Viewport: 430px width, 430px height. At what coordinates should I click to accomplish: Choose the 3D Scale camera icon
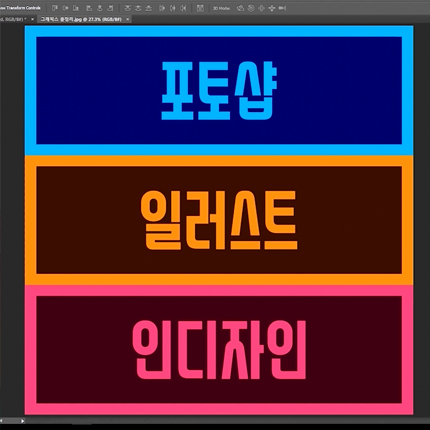(282, 8)
